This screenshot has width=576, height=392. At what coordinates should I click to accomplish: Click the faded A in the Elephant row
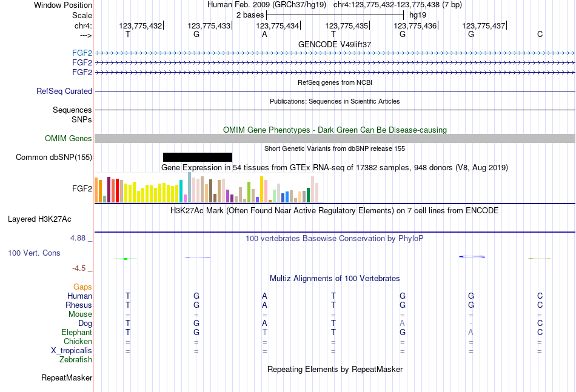point(471,332)
